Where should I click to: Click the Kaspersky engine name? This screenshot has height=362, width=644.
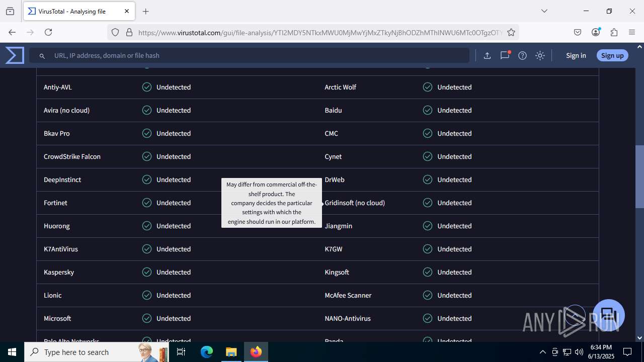[59, 272]
